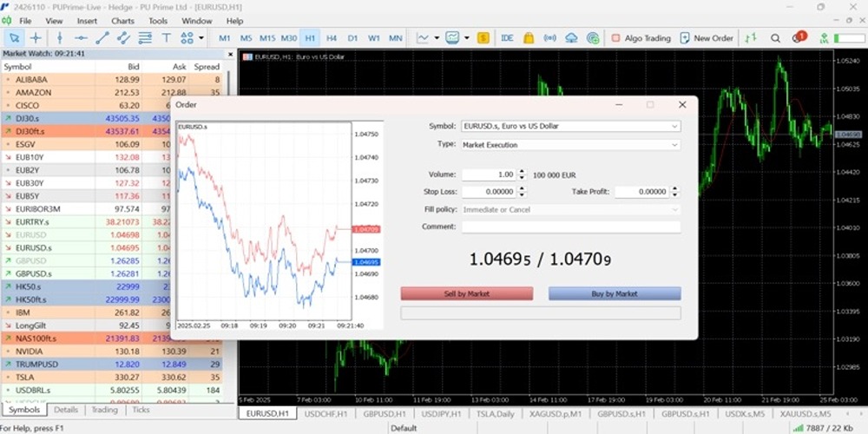Image resolution: width=868 pixels, height=434 pixels.
Task: Choose the trendline drawing tool
Action: click(102, 37)
